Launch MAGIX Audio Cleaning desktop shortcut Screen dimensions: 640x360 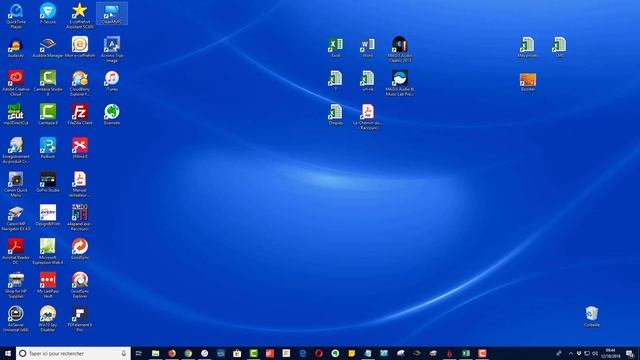(400, 49)
